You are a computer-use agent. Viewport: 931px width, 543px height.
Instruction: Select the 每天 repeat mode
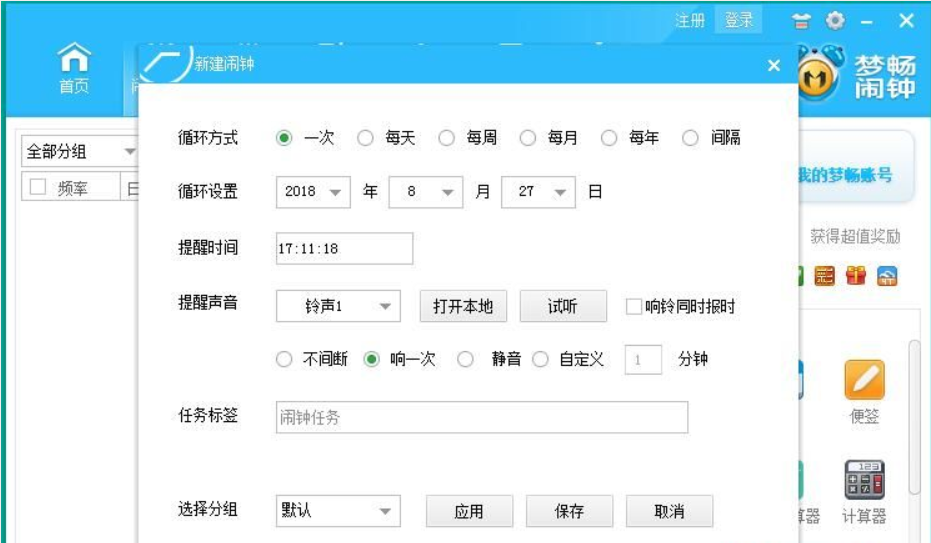(365, 138)
